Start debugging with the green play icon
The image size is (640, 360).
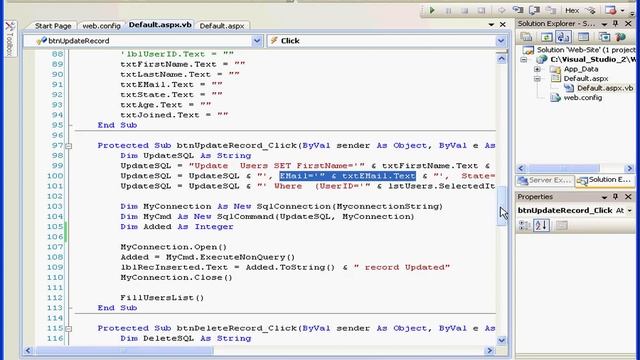tap(432, 11)
